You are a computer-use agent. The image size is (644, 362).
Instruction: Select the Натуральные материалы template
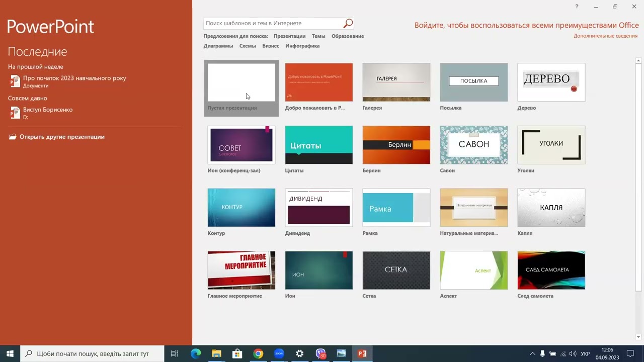pos(474,214)
